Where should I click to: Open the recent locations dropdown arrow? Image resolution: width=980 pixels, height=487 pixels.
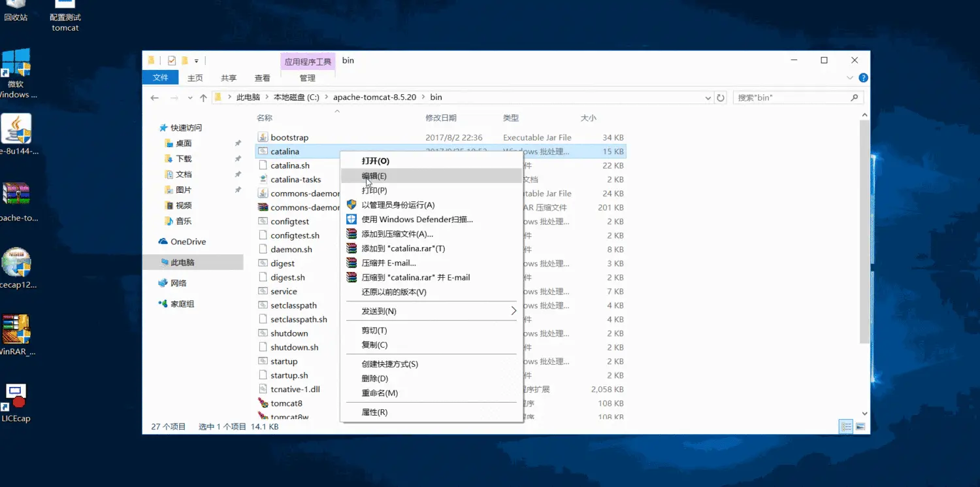[190, 97]
